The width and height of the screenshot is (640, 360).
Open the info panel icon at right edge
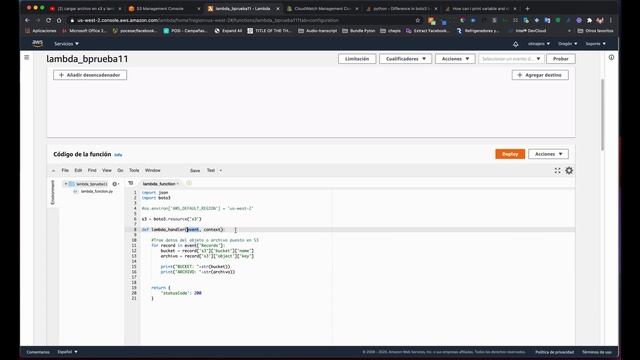coord(611,58)
